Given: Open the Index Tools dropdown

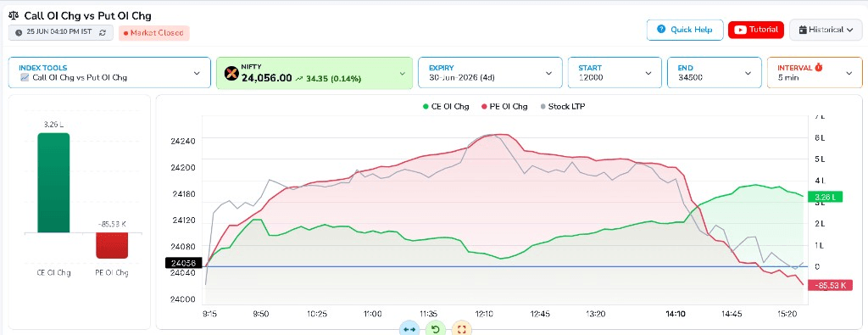Looking at the screenshot, I should [x=109, y=73].
